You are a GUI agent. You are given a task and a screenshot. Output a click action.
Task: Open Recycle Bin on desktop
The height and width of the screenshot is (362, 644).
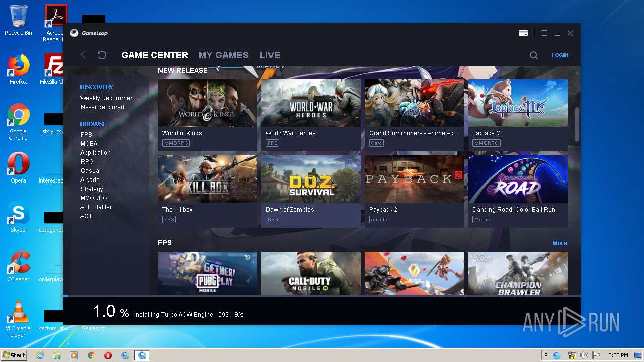(18, 20)
